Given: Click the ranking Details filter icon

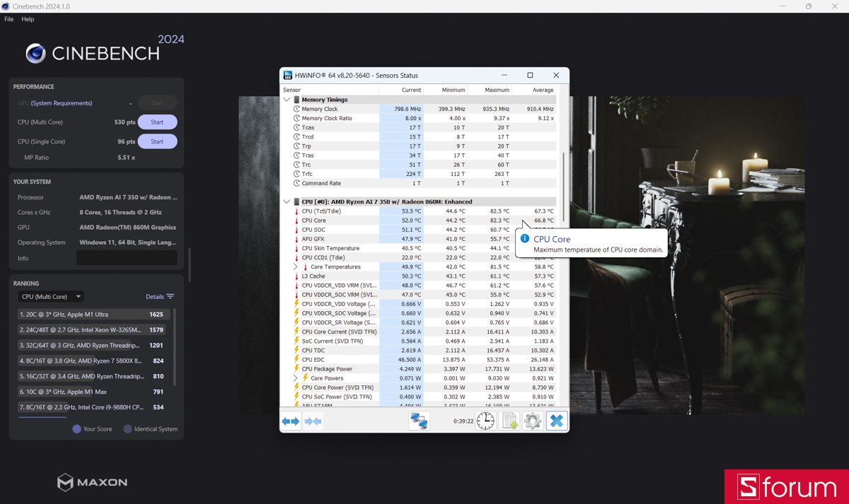Looking at the screenshot, I should pyautogui.click(x=170, y=297).
